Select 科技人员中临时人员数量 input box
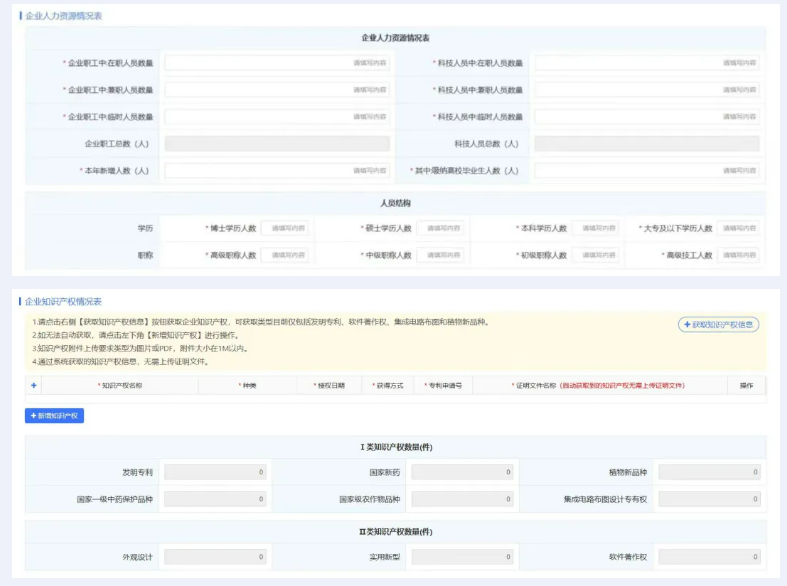This screenshot has width=787, height=586. pos(646,117)
